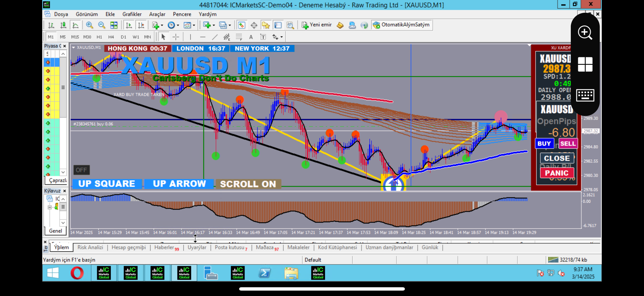
Task: Open Opera browser from the taskbar
Action: pos(77,273)
